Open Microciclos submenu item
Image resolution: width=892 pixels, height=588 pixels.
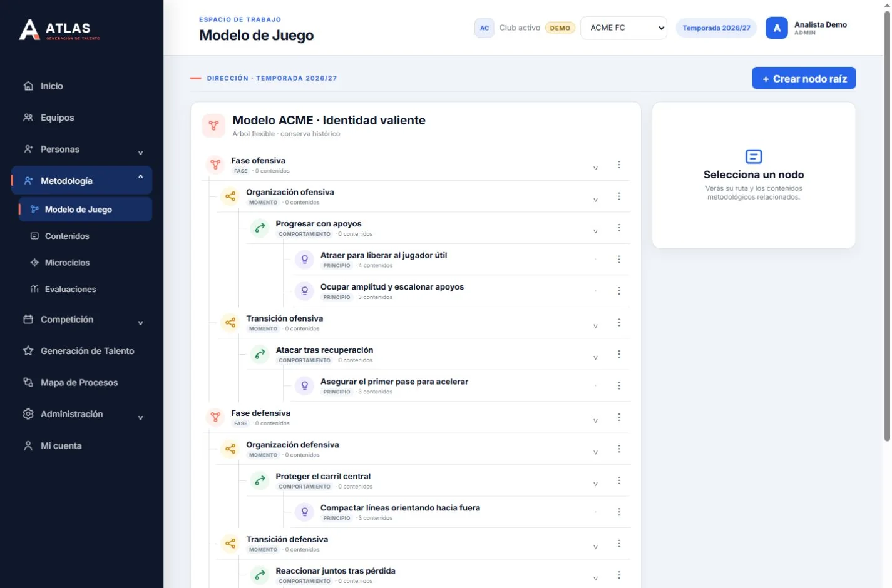point(85,263)
